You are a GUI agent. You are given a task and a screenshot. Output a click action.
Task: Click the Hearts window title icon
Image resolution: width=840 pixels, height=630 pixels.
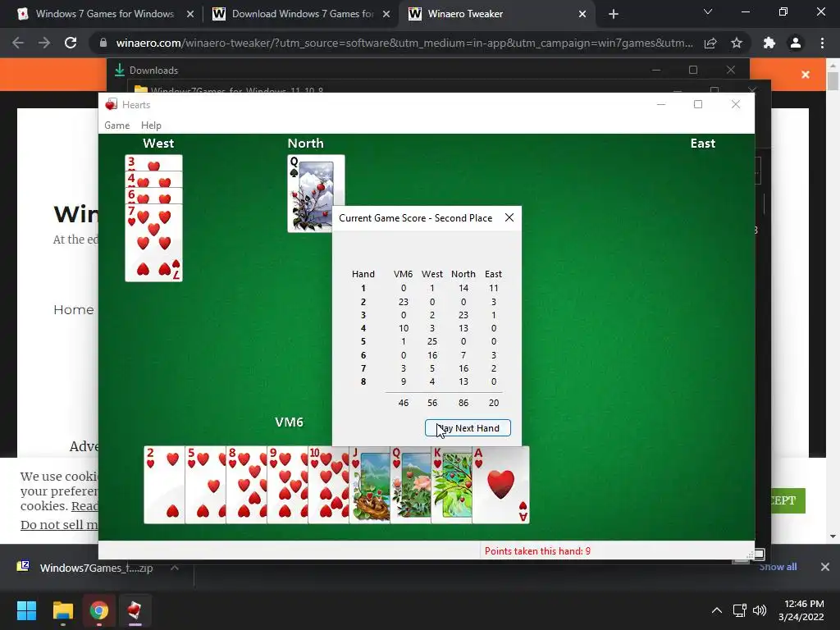point(111,104)
